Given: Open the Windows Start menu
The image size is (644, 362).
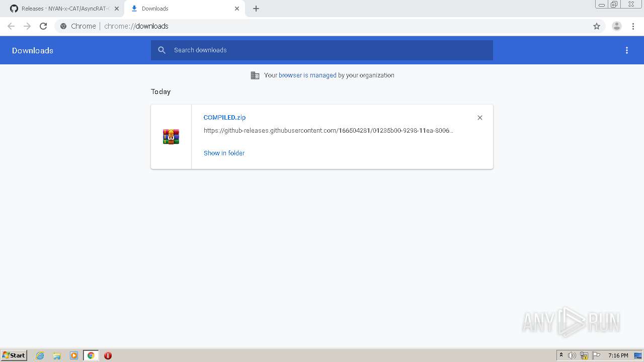Looking at the screenshot, I should 14,355.
